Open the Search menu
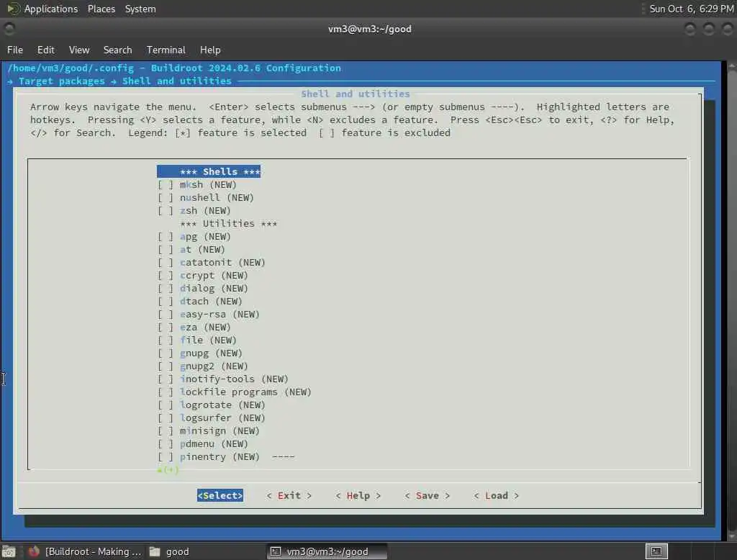 pos(117,50)
